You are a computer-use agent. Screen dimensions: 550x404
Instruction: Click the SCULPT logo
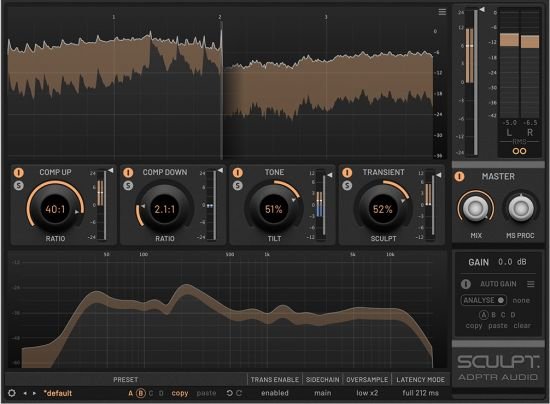(x=498, y=362)
